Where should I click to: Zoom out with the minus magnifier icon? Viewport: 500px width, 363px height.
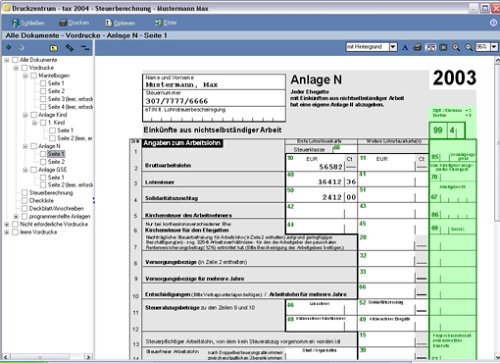[469, 47]
